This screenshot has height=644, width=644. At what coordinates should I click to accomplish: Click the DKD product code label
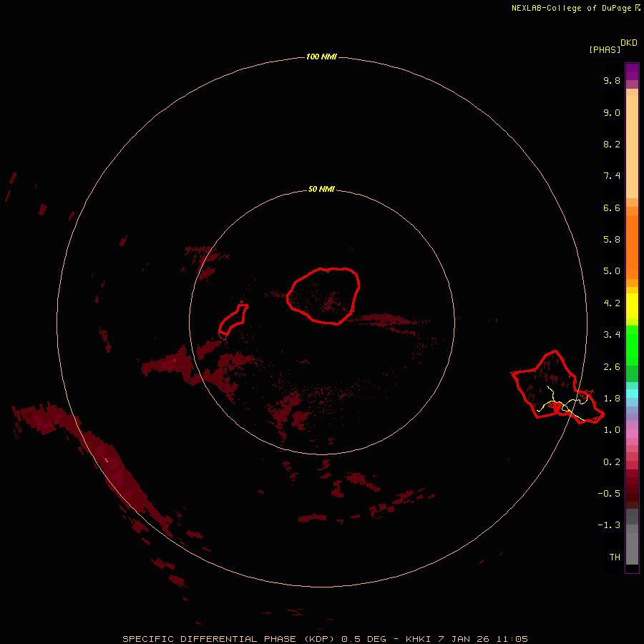(x=628, y=43)
